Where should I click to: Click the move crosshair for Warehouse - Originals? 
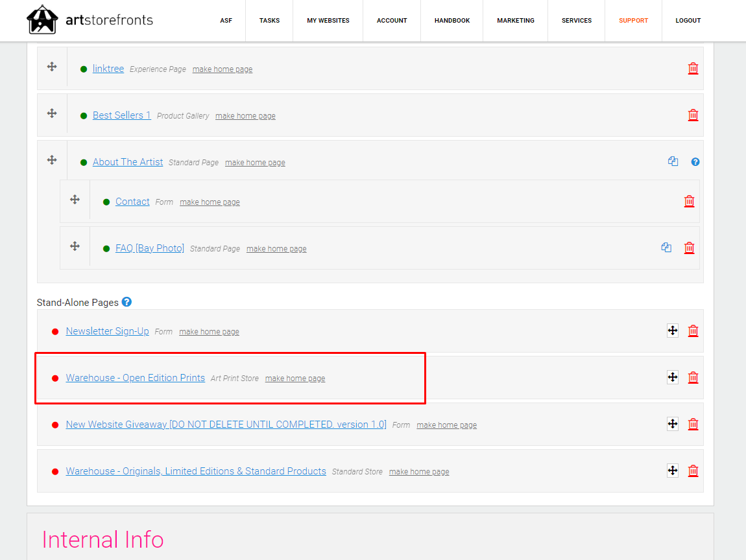673,471
